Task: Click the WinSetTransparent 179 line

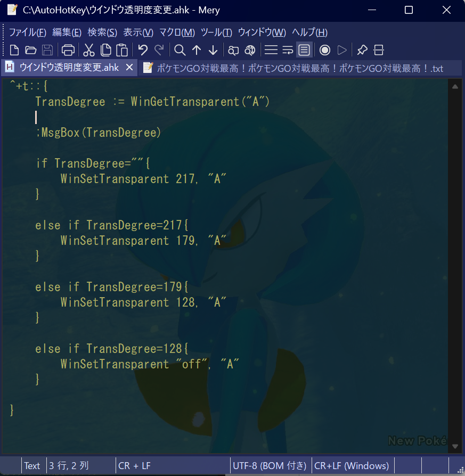Action: [x=143, y=241]
